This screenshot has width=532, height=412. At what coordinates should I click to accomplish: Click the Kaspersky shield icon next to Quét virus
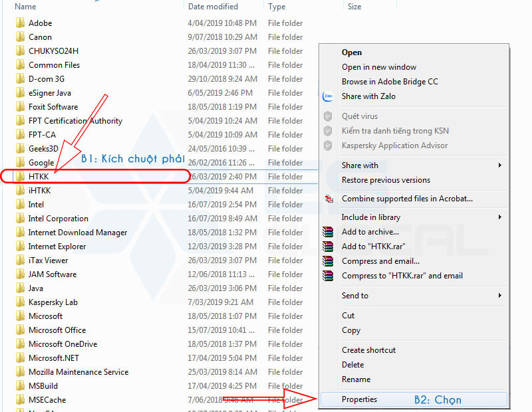tap(328, 116)
